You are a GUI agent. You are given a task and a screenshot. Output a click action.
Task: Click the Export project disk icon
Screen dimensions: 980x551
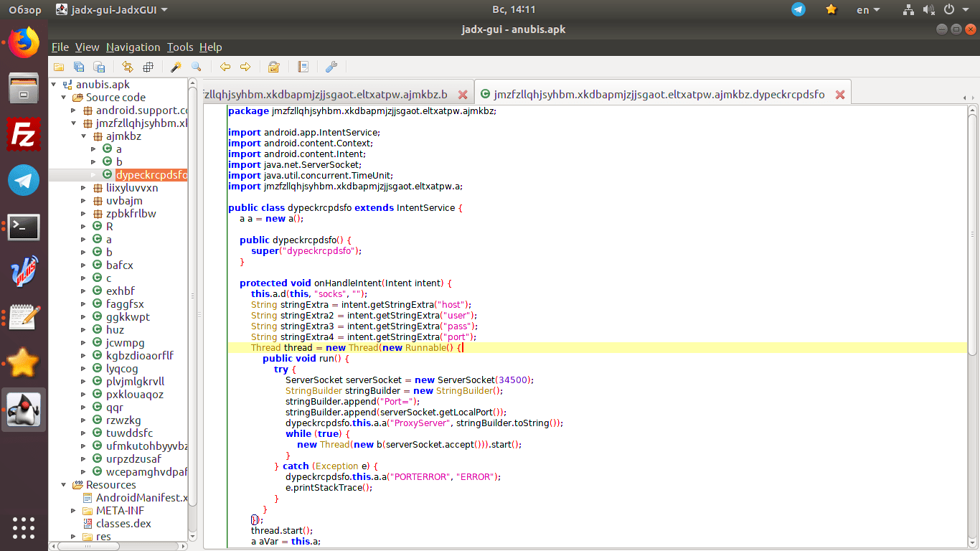point(100,67)
